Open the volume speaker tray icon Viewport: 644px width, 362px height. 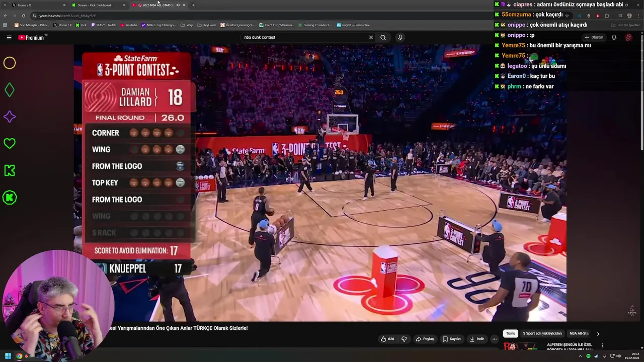click(x=618, y=356)
